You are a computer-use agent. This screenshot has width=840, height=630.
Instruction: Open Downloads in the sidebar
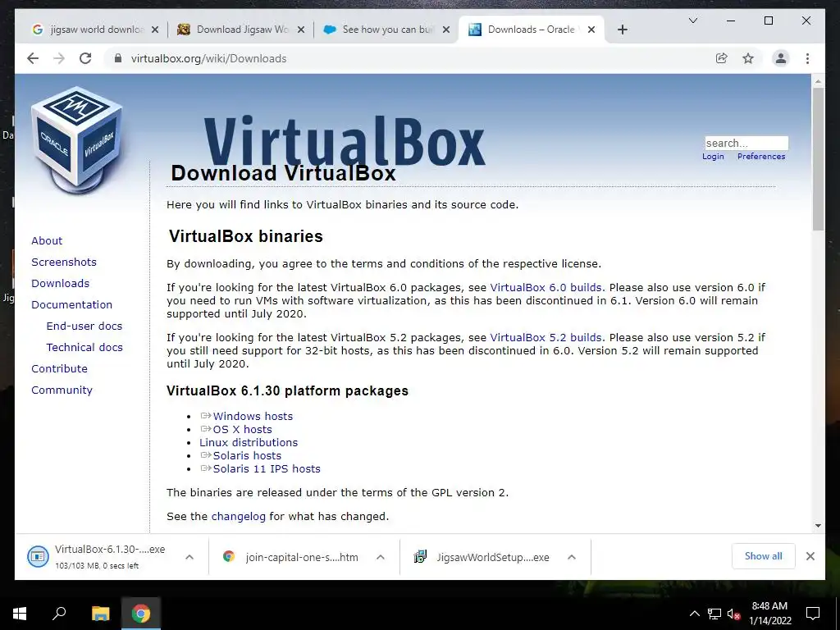[60, 283]
